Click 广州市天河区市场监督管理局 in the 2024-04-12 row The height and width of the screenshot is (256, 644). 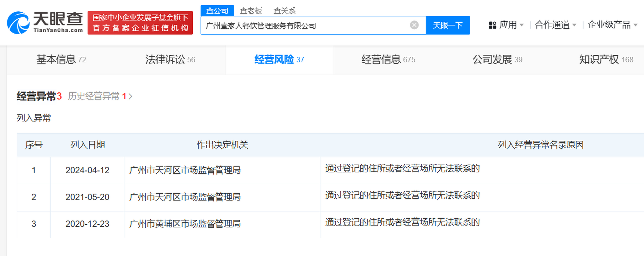tap(185, 170)
